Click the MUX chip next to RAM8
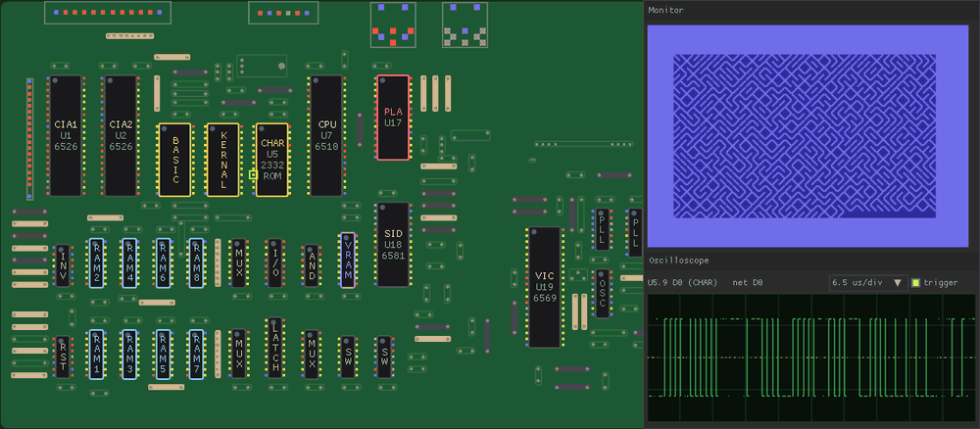 tap(238, 262)
